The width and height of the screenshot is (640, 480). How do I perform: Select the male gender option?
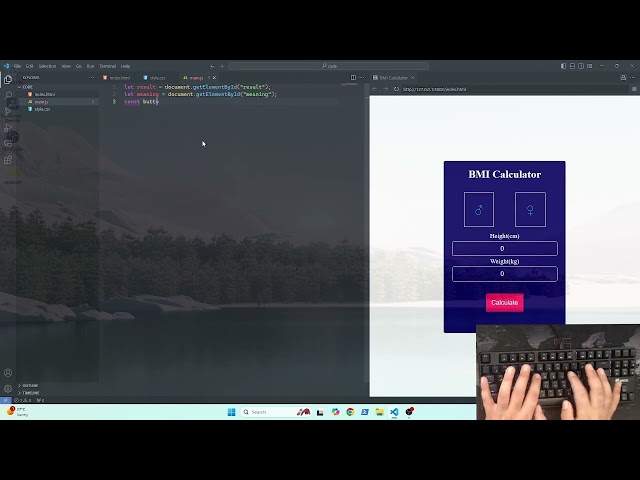479,209
